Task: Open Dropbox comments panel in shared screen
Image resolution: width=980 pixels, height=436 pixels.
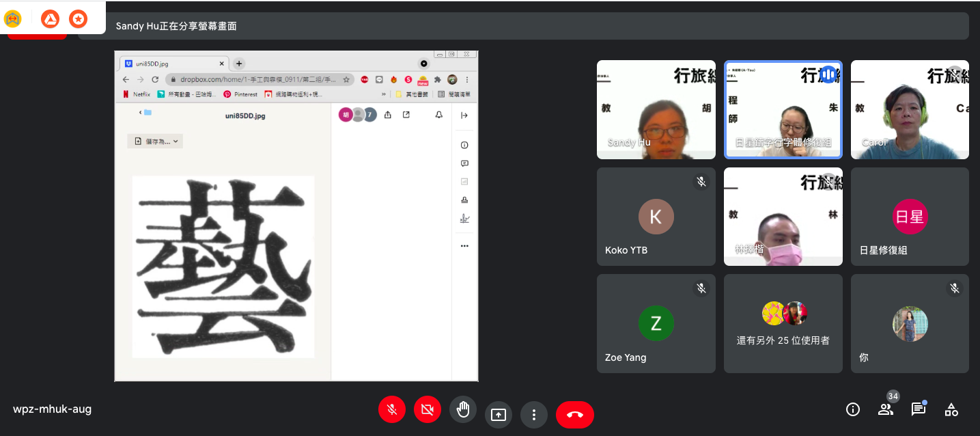Action: (x=464, y=163)
